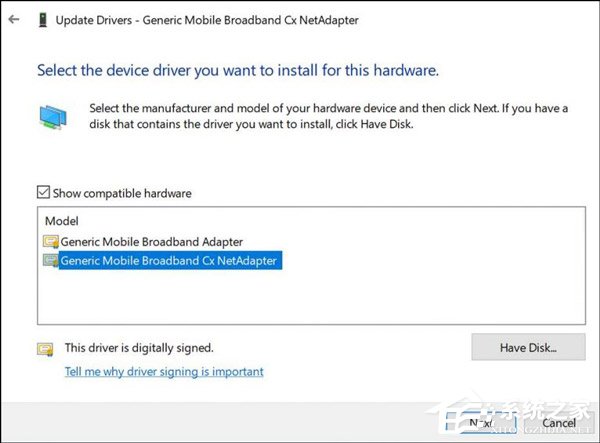Uncheck the Show compatible hardware checkbox
This screenshot has height=443, width=600.
pos(43,193)
